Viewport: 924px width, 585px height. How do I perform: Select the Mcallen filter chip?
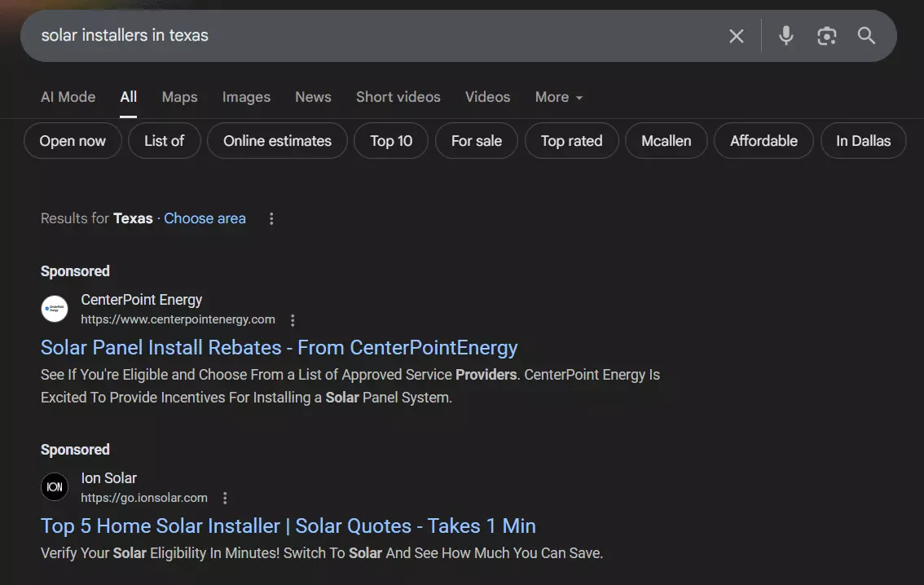666,141
